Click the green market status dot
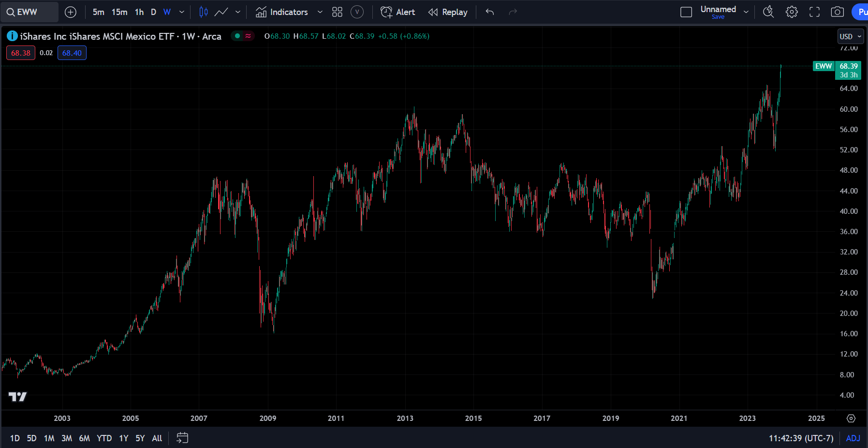The height and width of the screenshot is (448, 868). click(237, 36)
